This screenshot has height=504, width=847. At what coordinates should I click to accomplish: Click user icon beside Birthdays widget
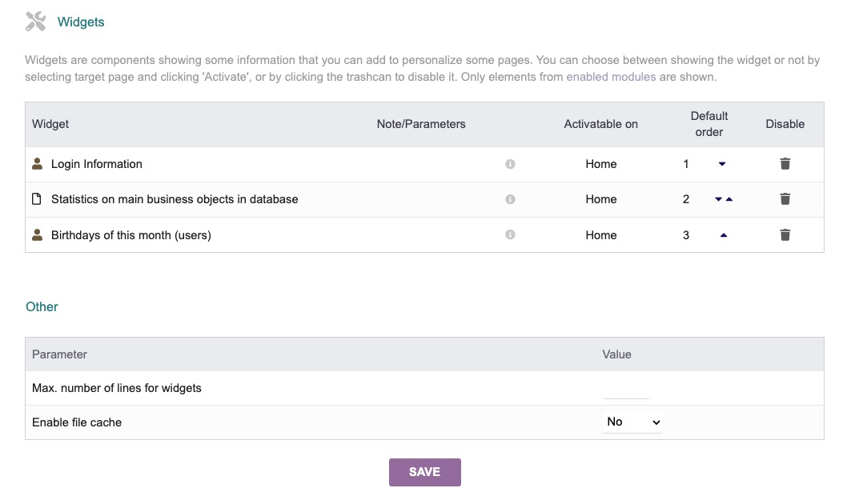point(37,234)
